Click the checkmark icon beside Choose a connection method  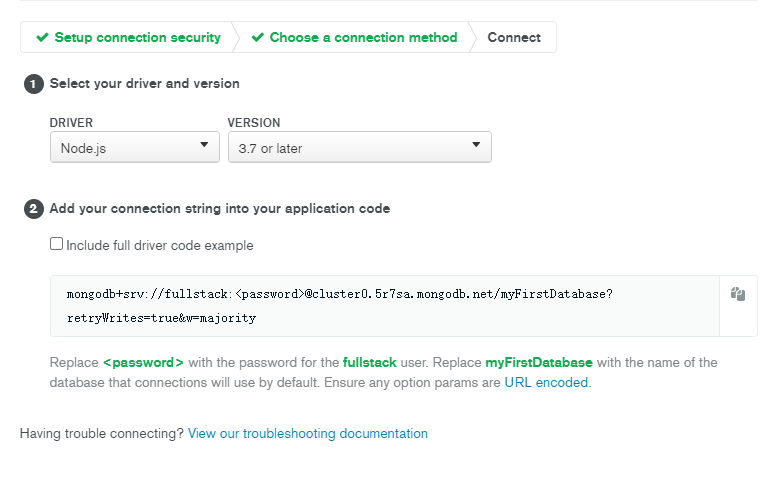pyautogui.click(x=258, y=37)
